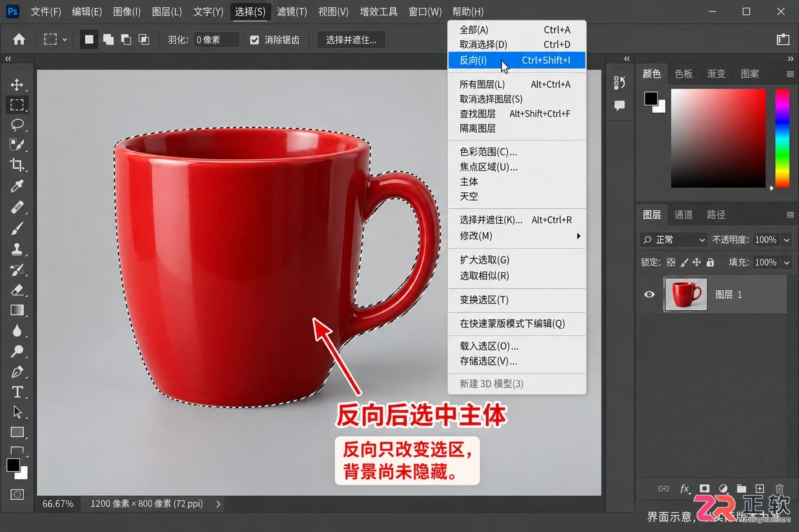This screenshot has width=799, height=532.
Task: Select the Rectangle shape tool
Action: click(17, 432)
